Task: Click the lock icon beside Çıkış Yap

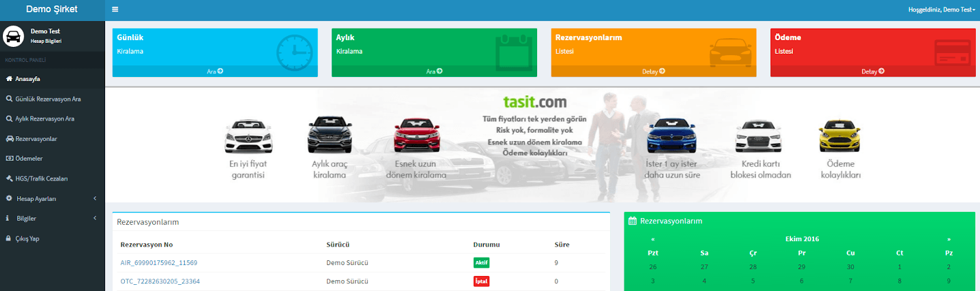Action: 9,239
